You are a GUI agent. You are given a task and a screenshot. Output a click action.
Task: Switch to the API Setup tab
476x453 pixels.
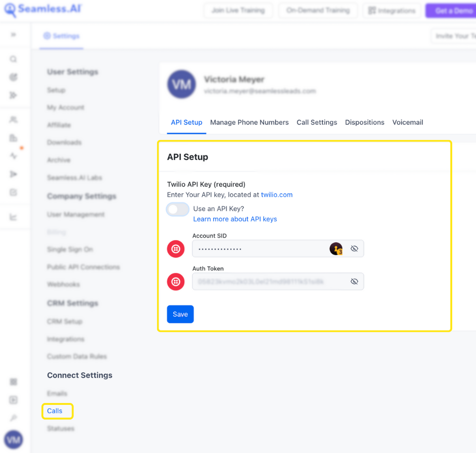(x=187, y=122)
